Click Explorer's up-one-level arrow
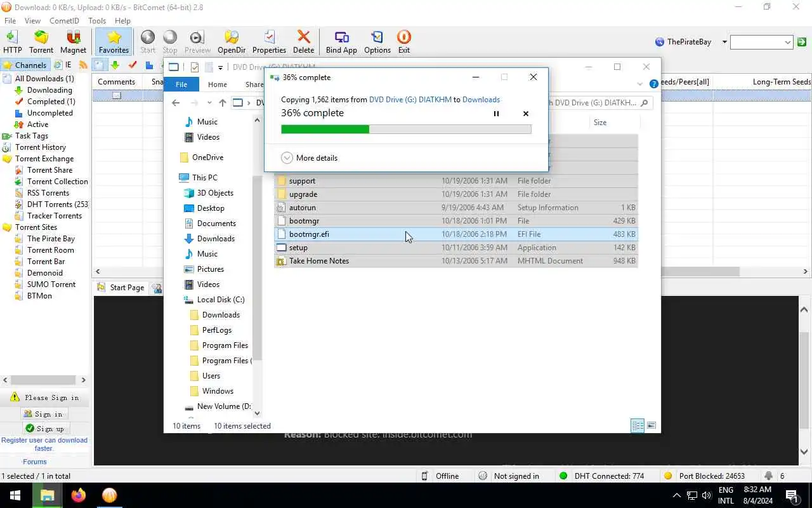This screenshot has width=812, height=508. [x=222, y=103]
